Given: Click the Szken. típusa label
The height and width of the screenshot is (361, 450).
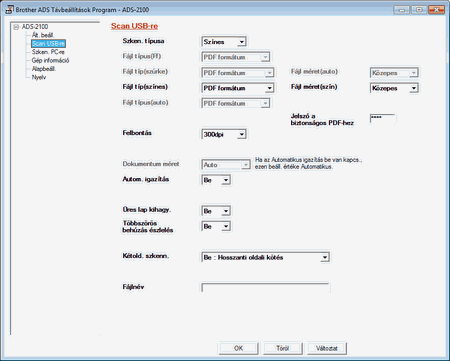Looking at the screenshot, I should point(143,41).
